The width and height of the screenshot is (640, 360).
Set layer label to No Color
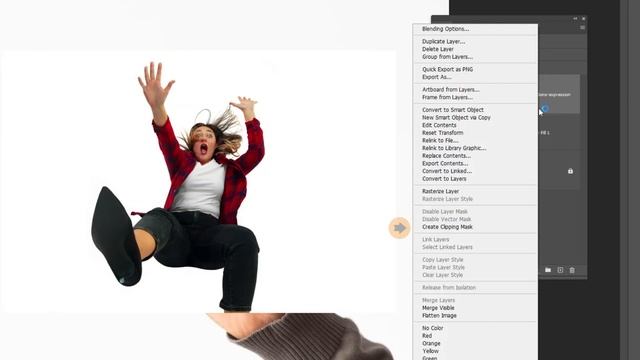click(x=432, y=328)
